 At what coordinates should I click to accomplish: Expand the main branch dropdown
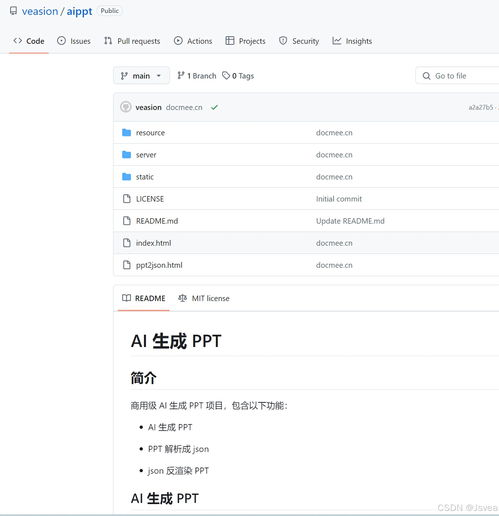pyautogui.click(x=141, y=76)
